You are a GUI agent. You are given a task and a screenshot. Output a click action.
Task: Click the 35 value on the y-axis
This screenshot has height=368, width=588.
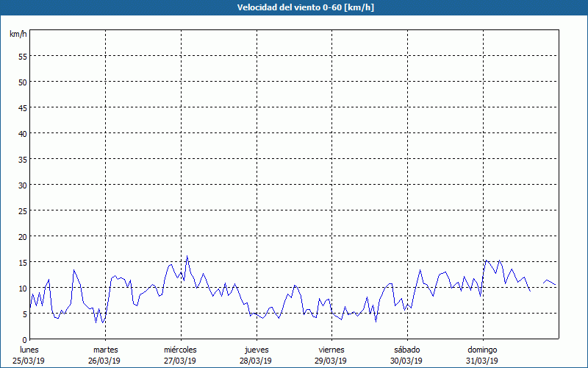click(x=23, y=160)
